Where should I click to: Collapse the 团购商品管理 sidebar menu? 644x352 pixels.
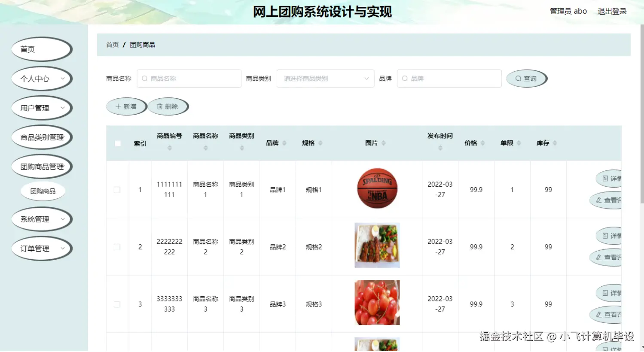pyautogui.click(x=42, y=167)
